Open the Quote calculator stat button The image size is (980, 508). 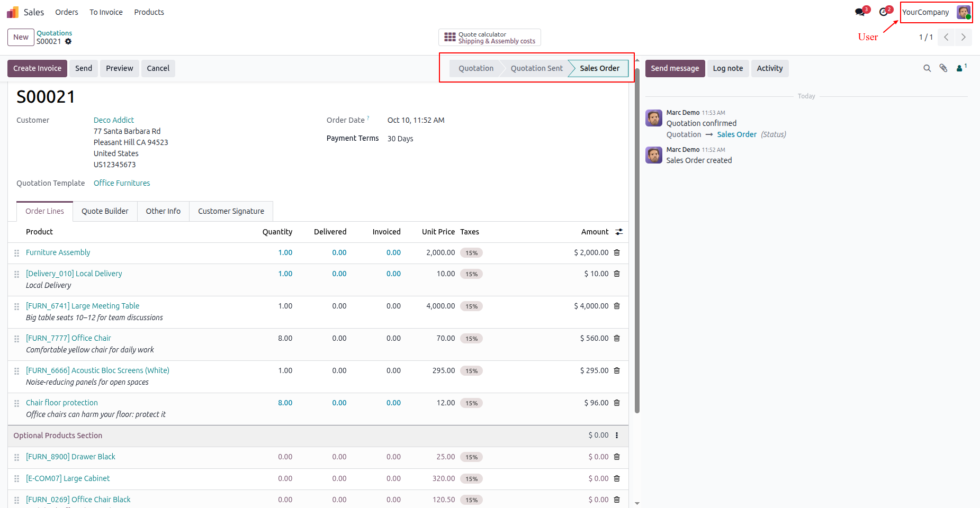[x=490, y=38]
